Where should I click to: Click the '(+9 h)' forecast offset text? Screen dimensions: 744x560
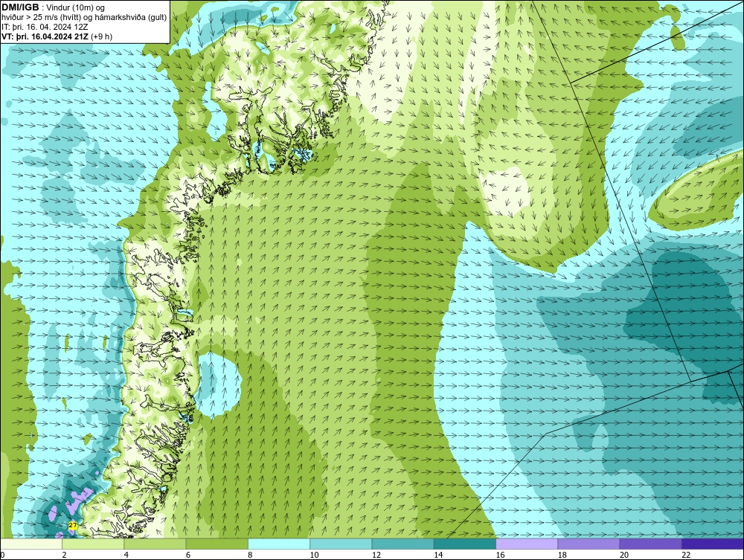tap(101, 36)
